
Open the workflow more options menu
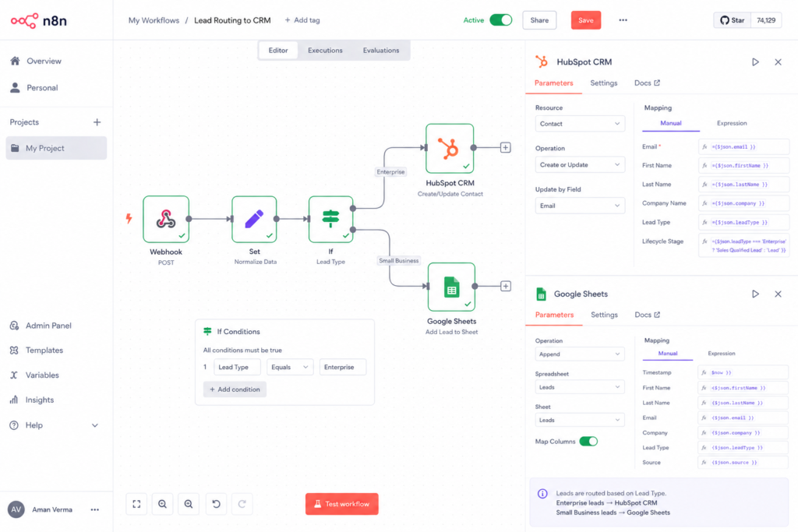(x=623, y=20)
